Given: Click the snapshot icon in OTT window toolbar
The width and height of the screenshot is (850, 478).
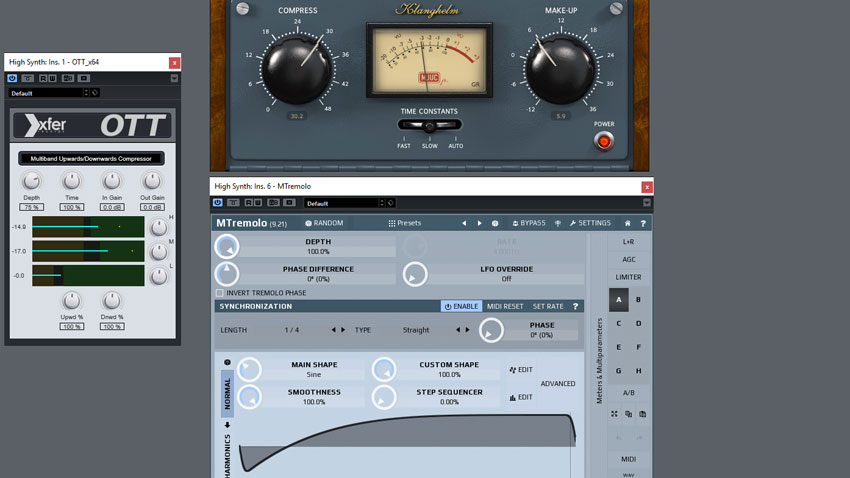Looking at the screenshot, I should (83, 78).
